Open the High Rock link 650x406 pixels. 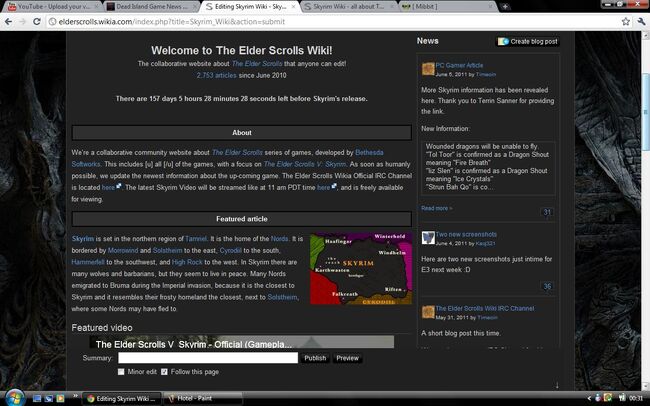[187, 262]
